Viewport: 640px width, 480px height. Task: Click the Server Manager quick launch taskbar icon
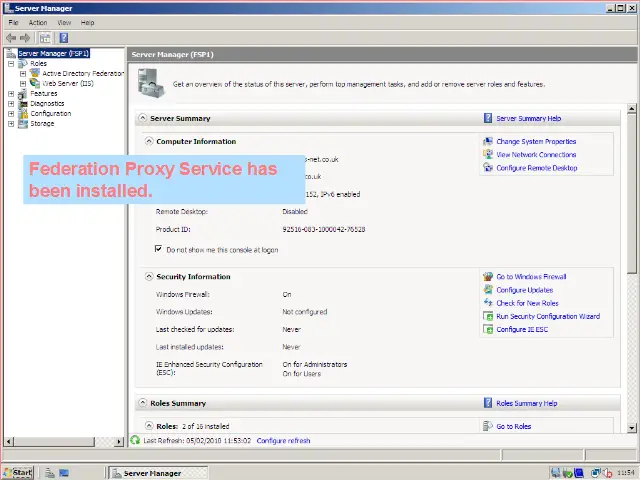tap(50, 473)
